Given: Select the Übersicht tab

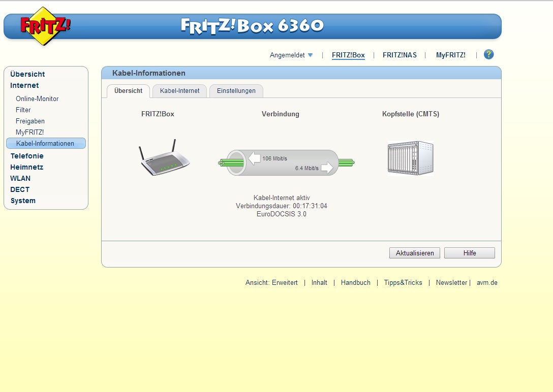Looking at the screenshot, I should (x=129, y=91).
